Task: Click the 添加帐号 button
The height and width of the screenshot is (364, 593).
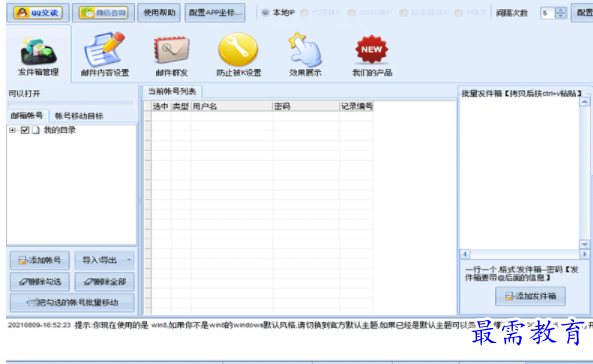Action: tap(40, 260)
